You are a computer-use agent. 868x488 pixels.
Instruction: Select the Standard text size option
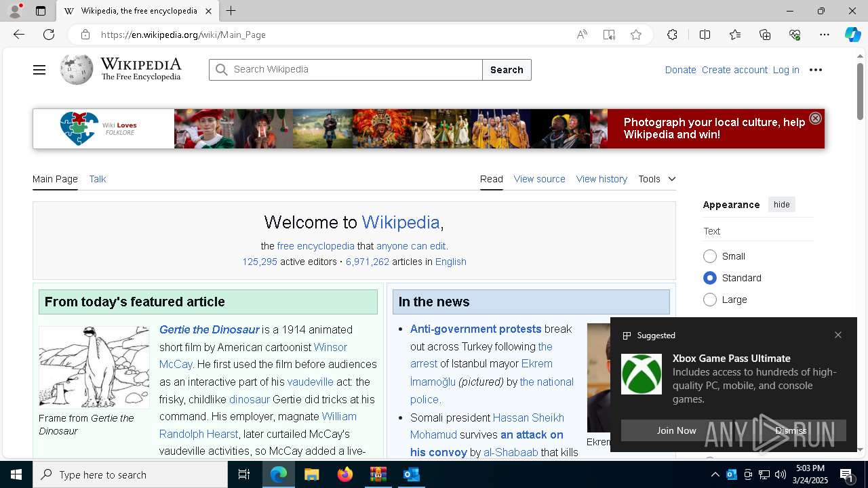[710, 278]
